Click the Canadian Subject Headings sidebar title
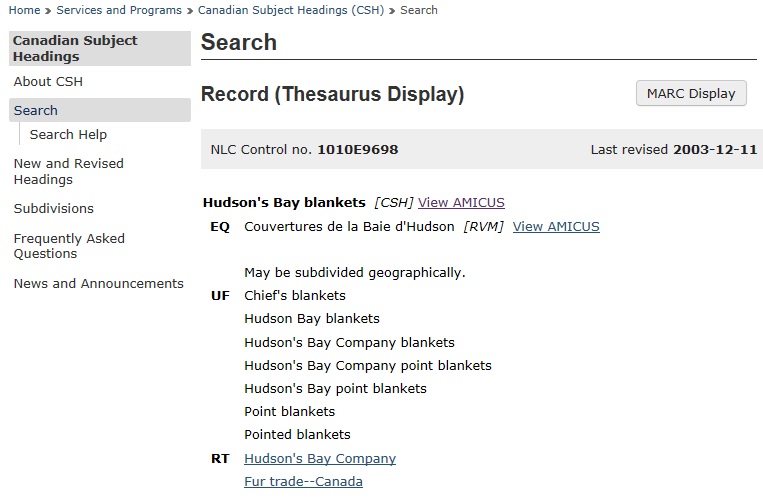Image resolution: width=763 pixels, height=498 pixels. click(75, 48)
